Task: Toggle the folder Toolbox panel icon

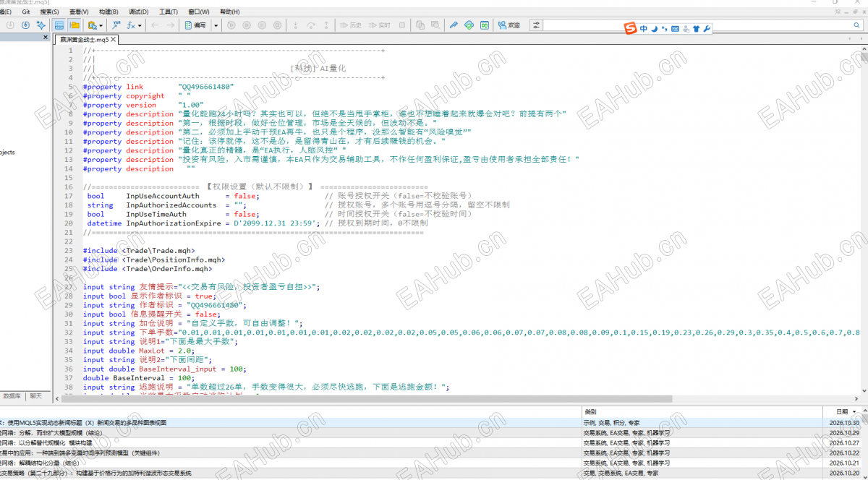Action: 75,25
